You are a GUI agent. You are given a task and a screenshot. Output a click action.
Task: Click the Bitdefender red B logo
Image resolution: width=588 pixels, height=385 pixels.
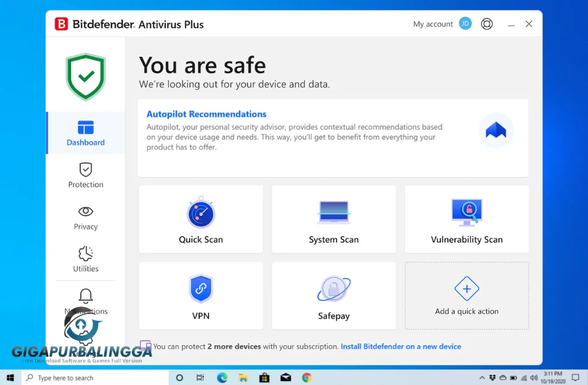click(x=61, y=24)
